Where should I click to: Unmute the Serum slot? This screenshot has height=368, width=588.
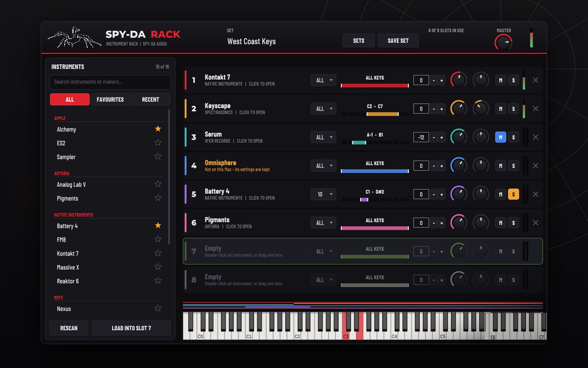click(x=501, y=137)
